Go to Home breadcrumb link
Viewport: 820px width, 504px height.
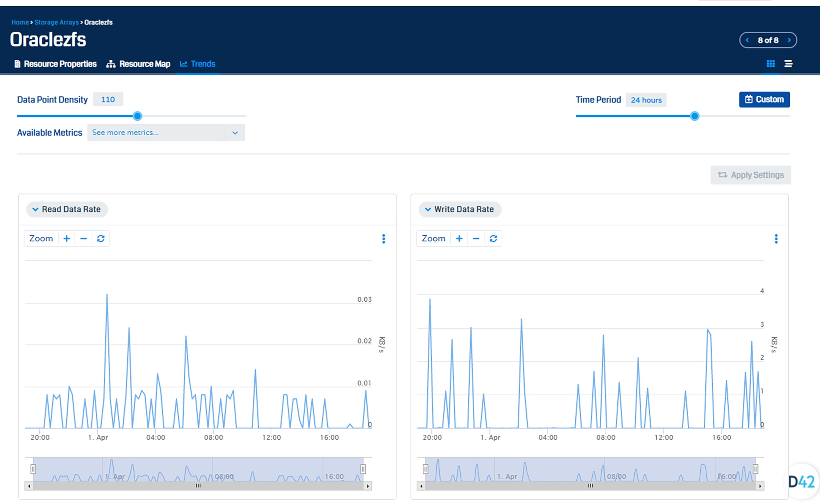click(20, 22)
